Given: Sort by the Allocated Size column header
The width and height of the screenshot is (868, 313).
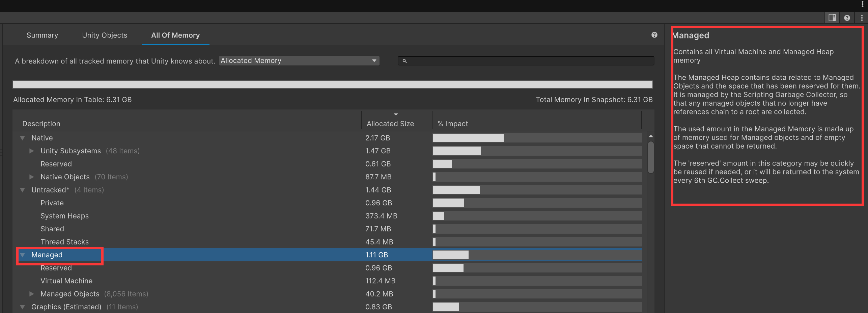Looking at the screenshot, I should (390, 124).
